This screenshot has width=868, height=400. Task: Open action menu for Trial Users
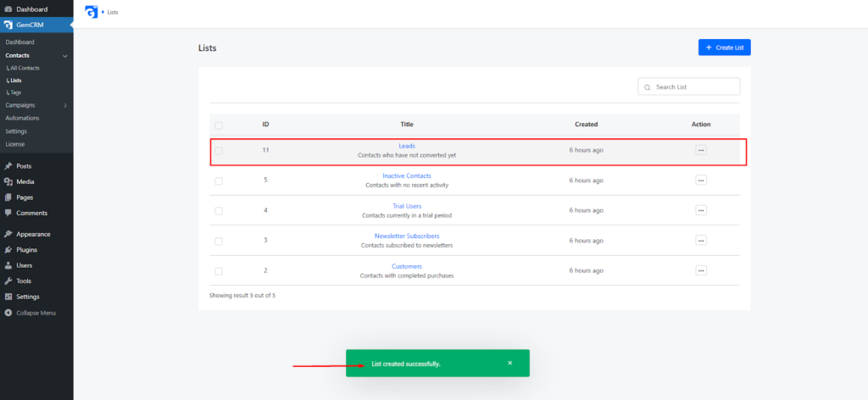(701, 210)
